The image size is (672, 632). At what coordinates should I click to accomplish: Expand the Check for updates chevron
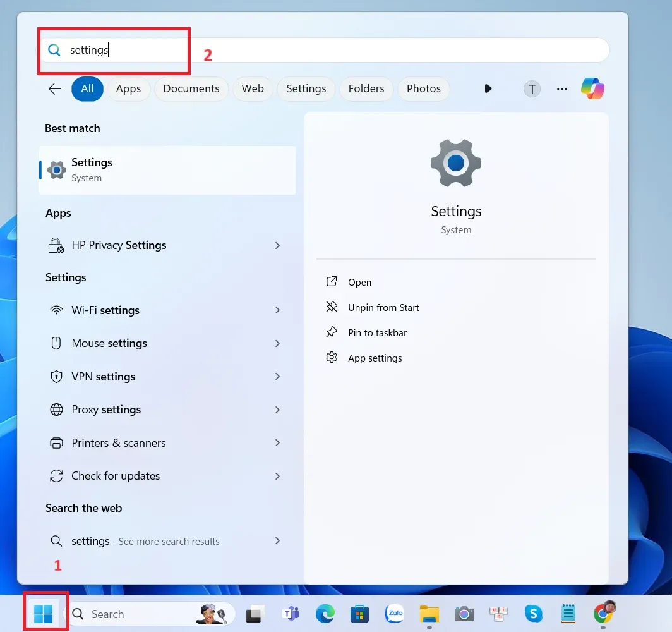[277, 476]
